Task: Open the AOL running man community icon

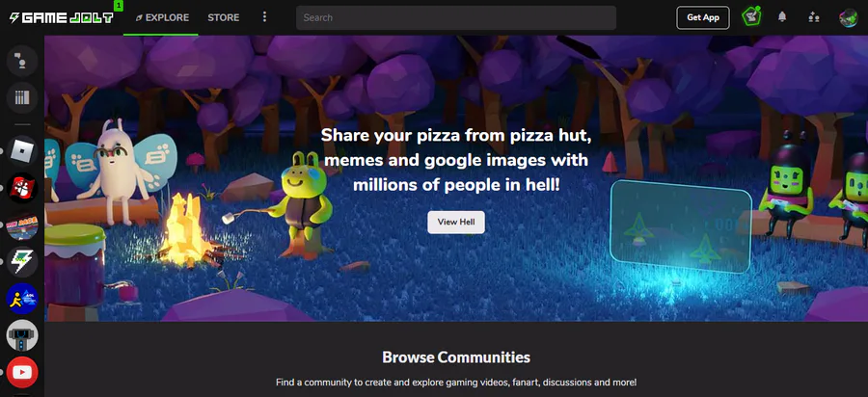Action: pyautogui.click(x=22, y=299)
